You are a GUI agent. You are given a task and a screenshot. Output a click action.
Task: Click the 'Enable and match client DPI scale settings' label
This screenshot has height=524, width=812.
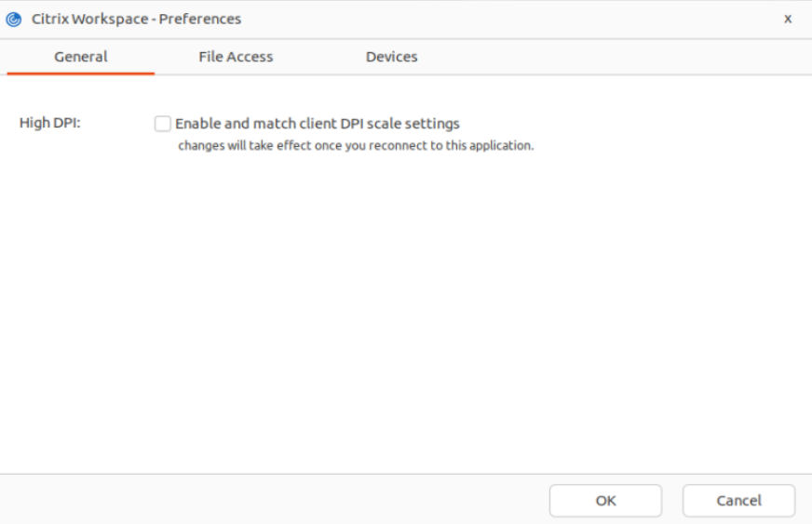(318, 123)
